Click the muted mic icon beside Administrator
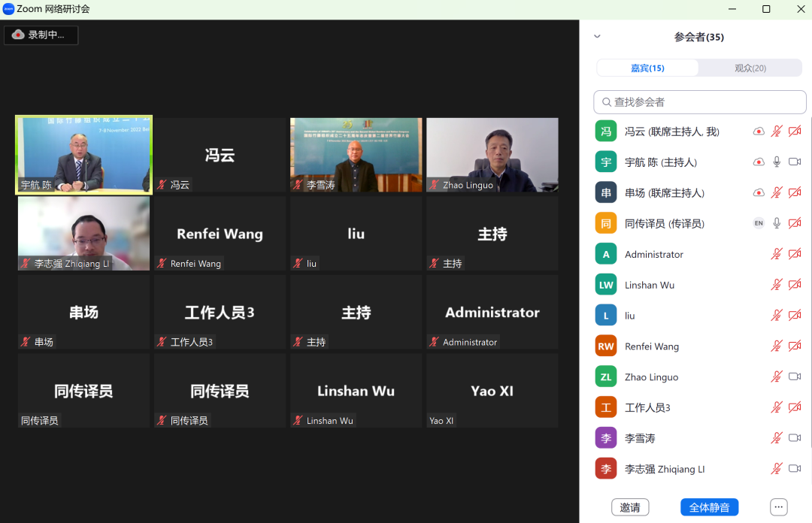 click(x=776, y=253)
